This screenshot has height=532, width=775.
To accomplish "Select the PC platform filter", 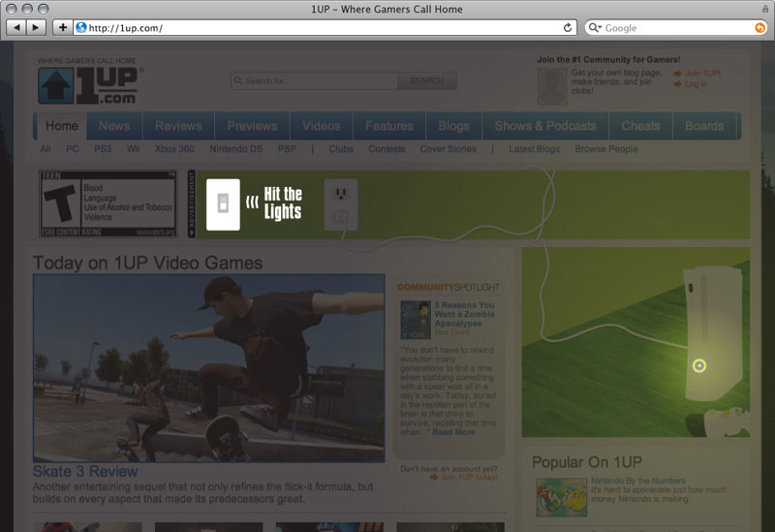I will [x=72, y=149].
